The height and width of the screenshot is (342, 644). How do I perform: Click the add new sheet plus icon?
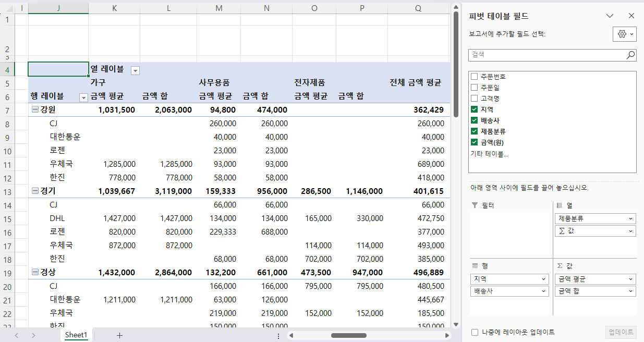(x=119, y=335)
